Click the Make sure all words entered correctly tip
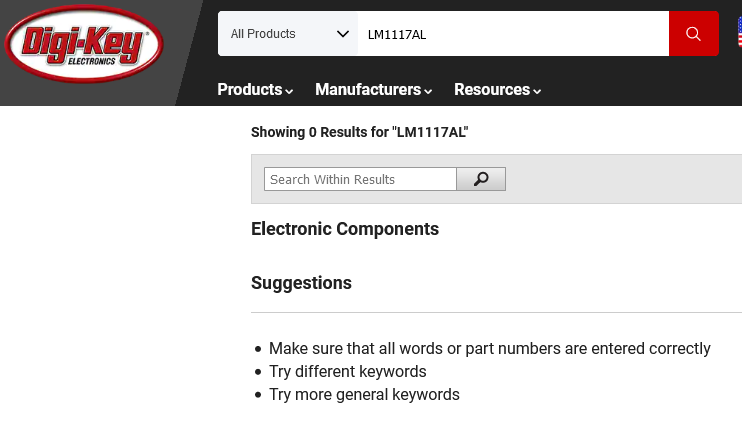The image size is (742, 437). 490,349
